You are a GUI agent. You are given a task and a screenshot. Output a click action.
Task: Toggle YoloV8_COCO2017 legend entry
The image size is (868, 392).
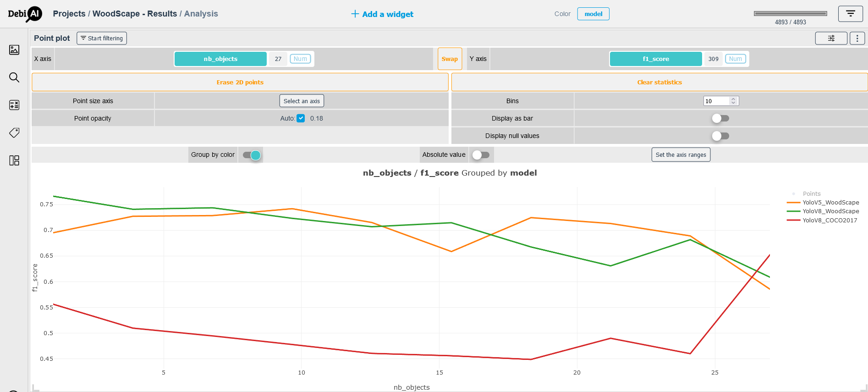822,220
